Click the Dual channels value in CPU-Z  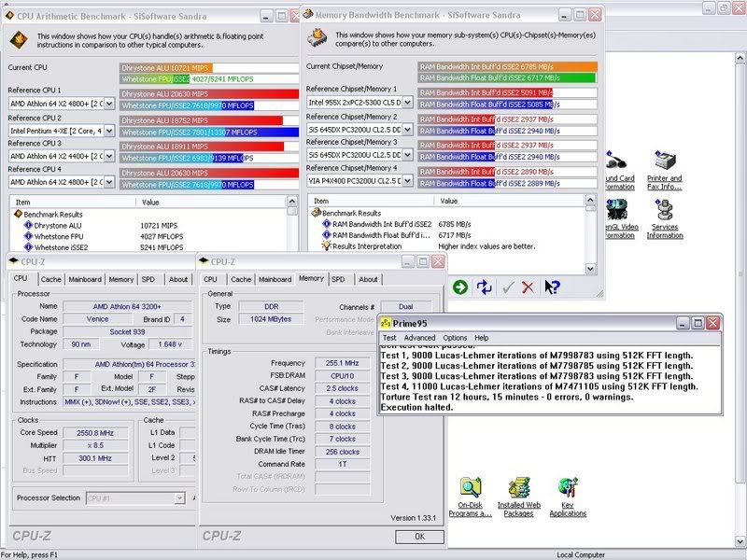[x=405, y=307]
